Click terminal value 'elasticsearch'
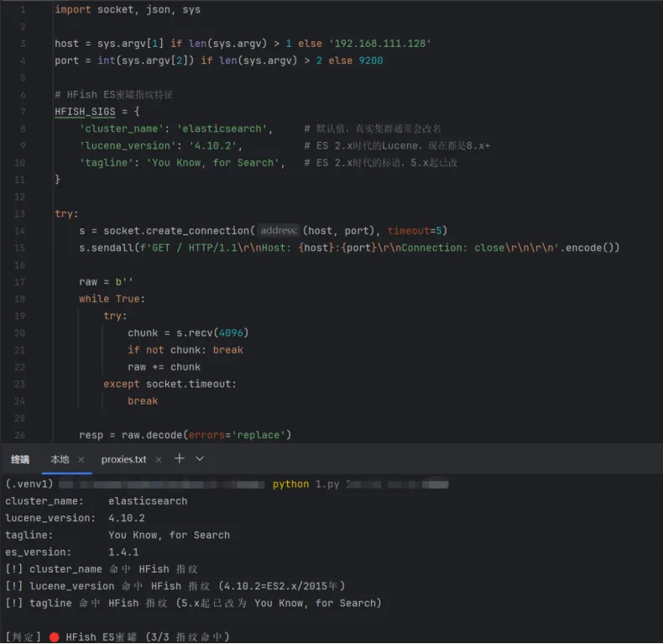The width and height of the screenshot is (663, 644). [x=148, y=501]
